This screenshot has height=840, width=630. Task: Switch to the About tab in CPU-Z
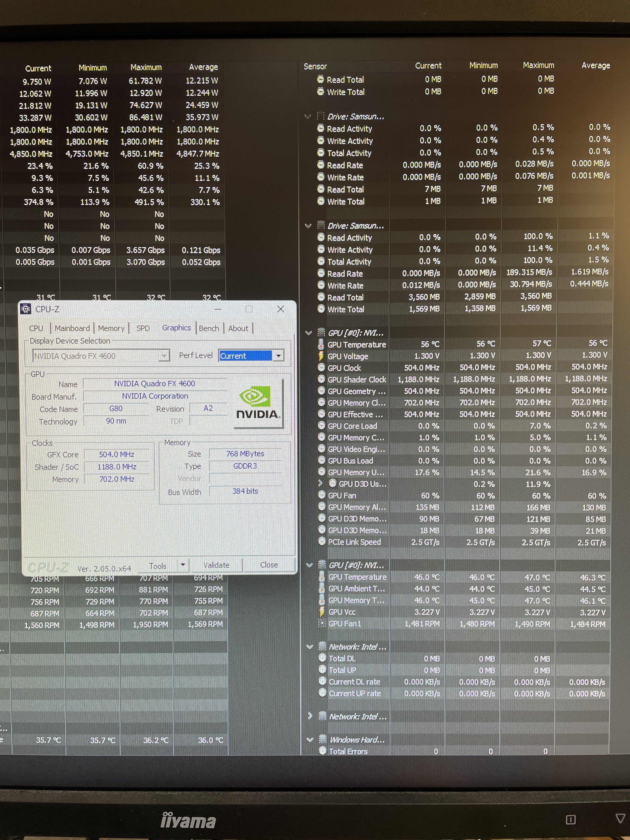click(238, 328)
